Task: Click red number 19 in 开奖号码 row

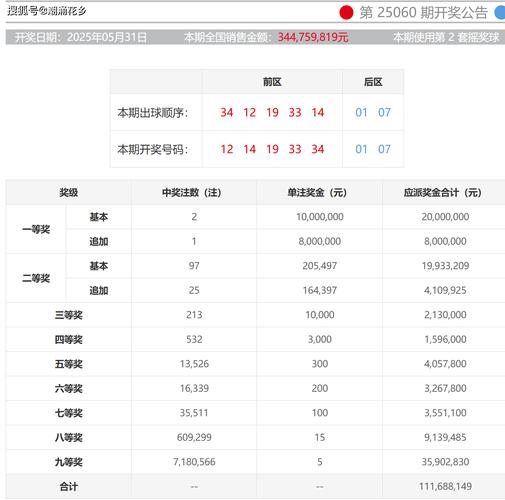Action: click(272, 149)
